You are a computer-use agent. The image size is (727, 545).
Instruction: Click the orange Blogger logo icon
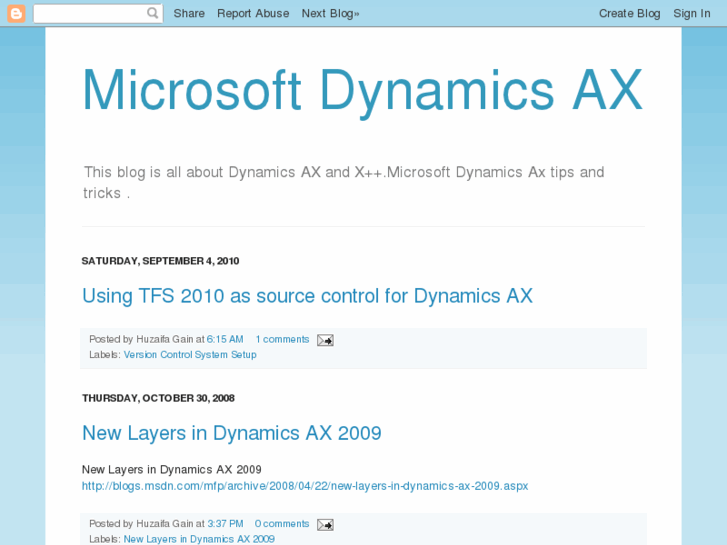(16, 13)
